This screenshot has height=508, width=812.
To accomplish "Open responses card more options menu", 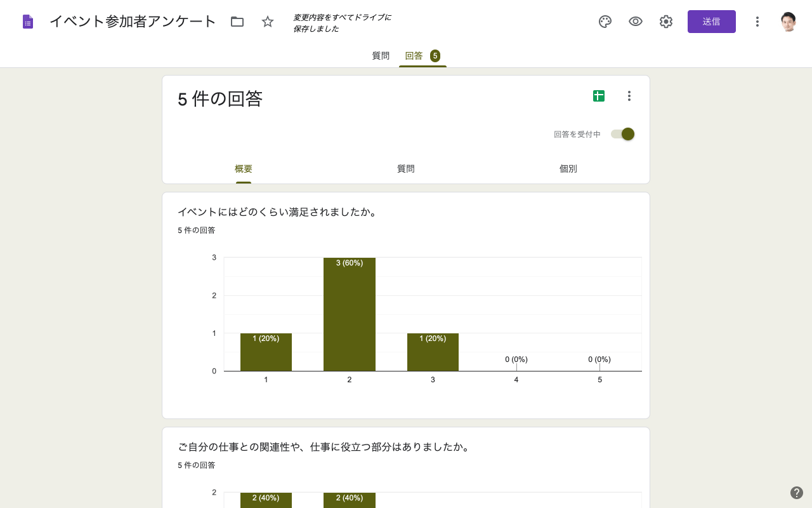I will pyautogui.click(x=629, y=96).
